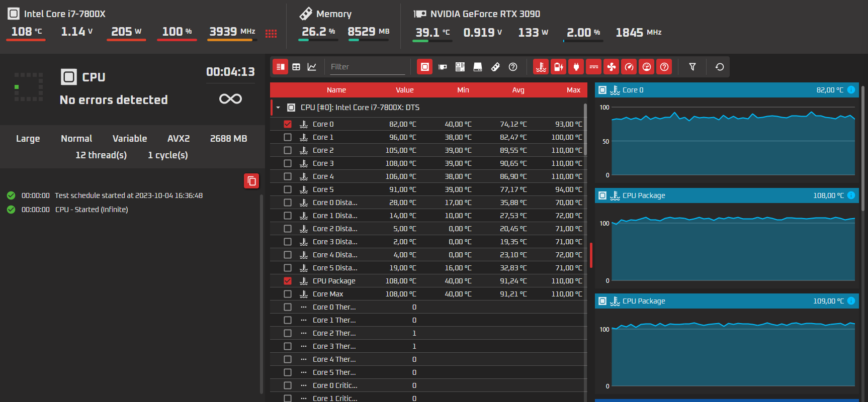Toggle the speedometer sensor type filter
868x402 pixels.
pos(629,67)
